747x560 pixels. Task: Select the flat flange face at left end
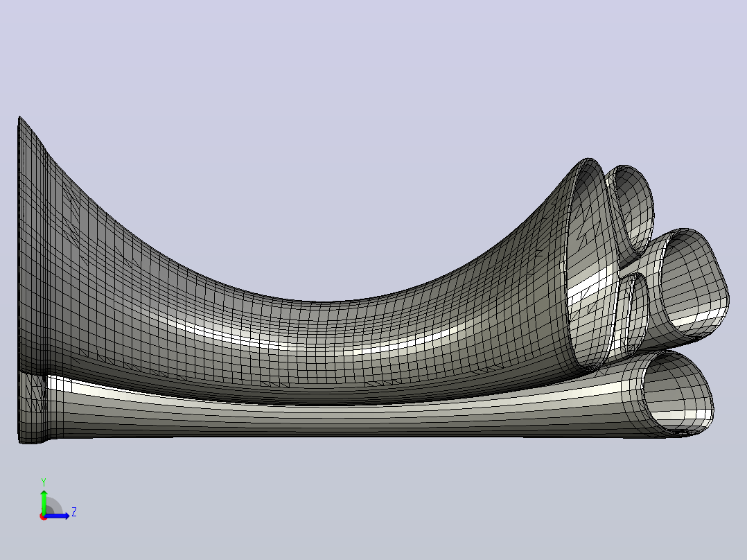point(31,281)
